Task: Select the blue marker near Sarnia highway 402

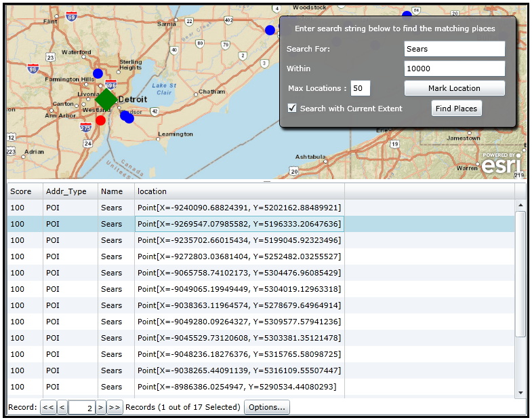Action: point(270,30)
